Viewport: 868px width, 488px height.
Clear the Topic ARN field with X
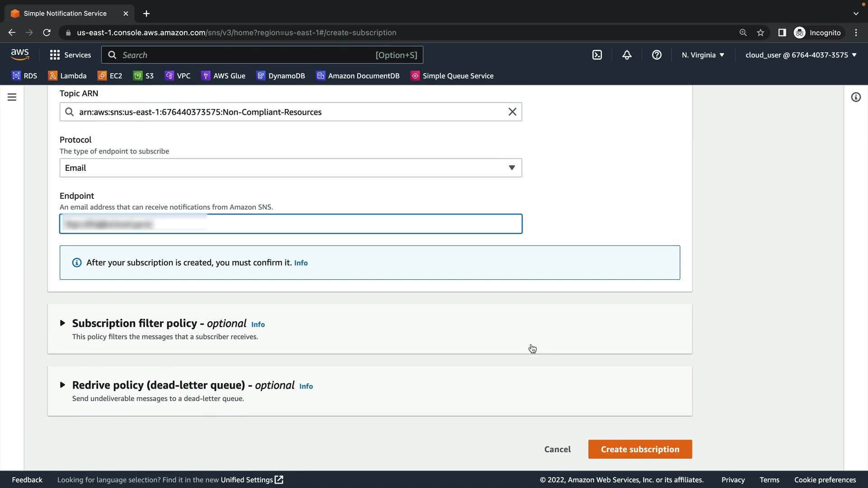(512, 112)
